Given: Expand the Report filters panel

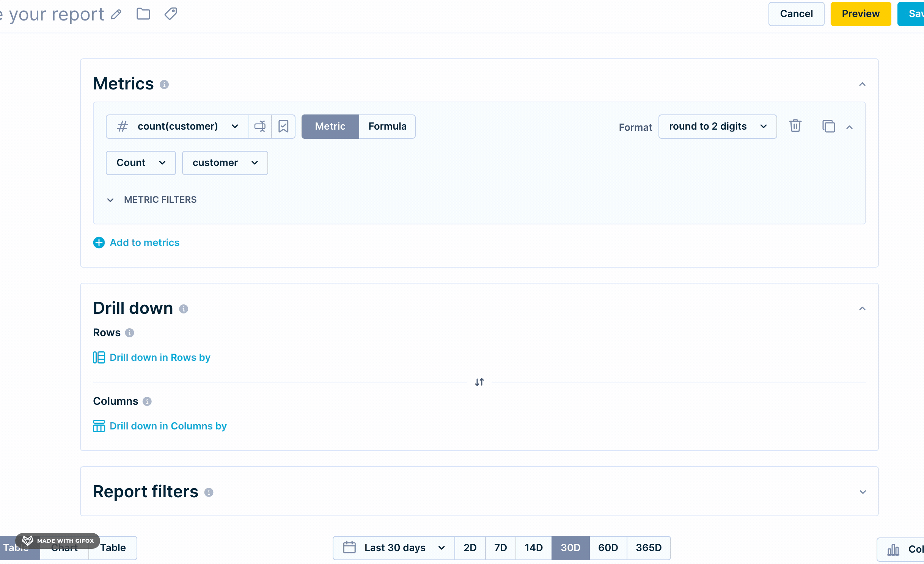Looking at the screenshot, I should point(863,492).
